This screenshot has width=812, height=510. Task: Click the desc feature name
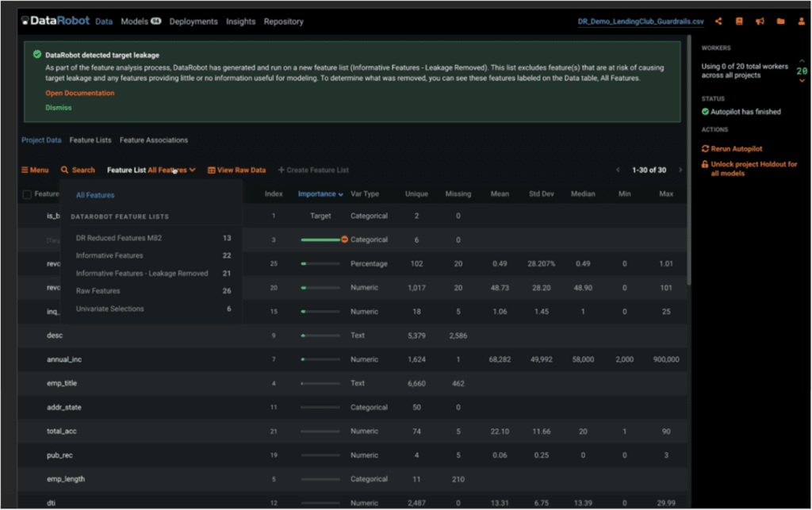(x=55, y=335)
